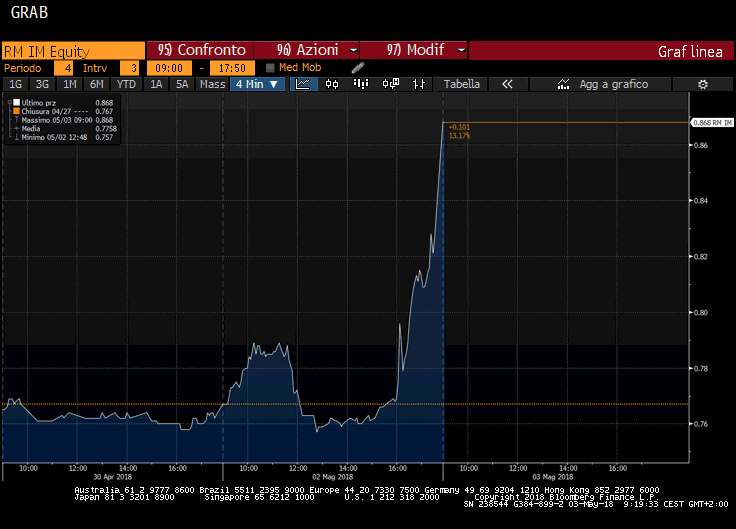The image size is (736, 529).
Task: Expand the 97 Modif dropdown
Action: 413,50
